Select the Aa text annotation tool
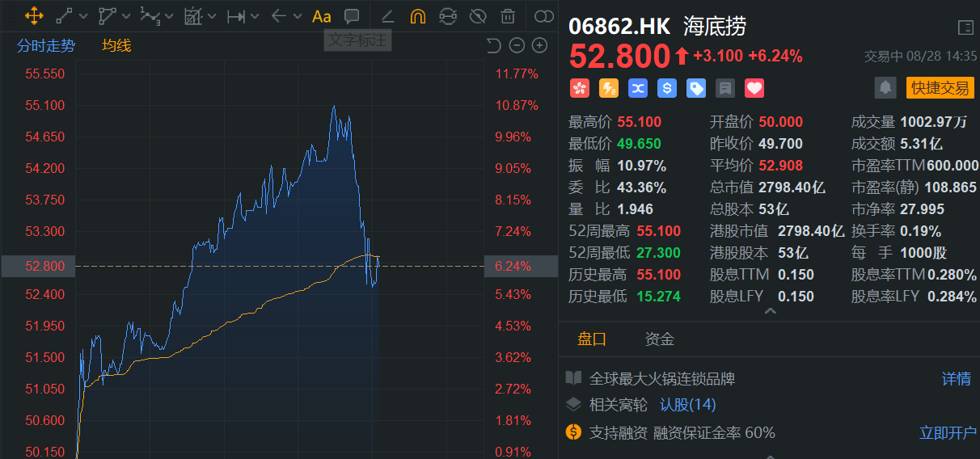This screenshot has width=980, height=459. [x=321, y=15]
